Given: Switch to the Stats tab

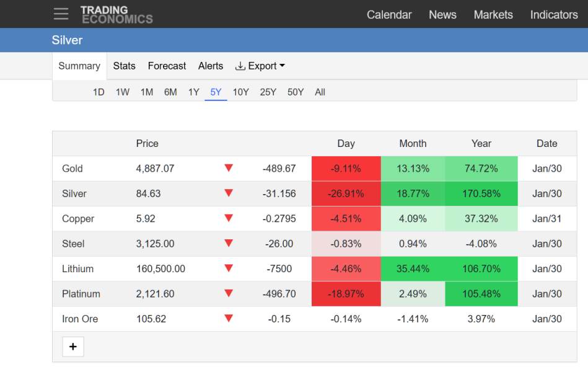Looking at the screenshot, I should [124, 66].
